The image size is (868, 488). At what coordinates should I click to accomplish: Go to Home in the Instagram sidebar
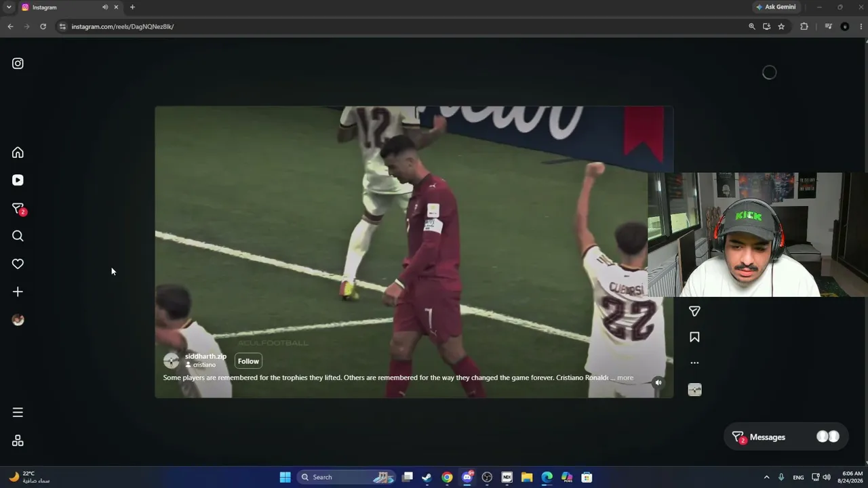coord(18,152)
